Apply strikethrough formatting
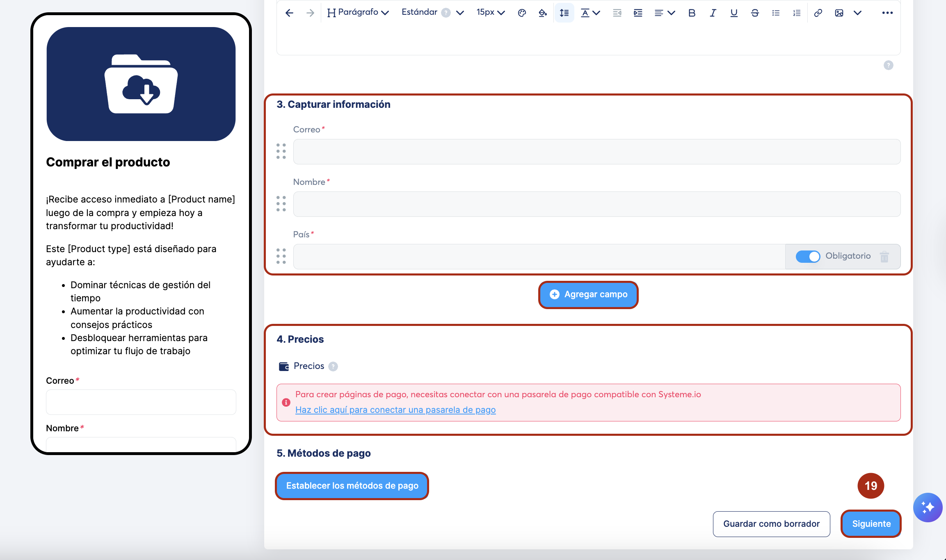The image size is (946, 560). click(x=754, y=13)
